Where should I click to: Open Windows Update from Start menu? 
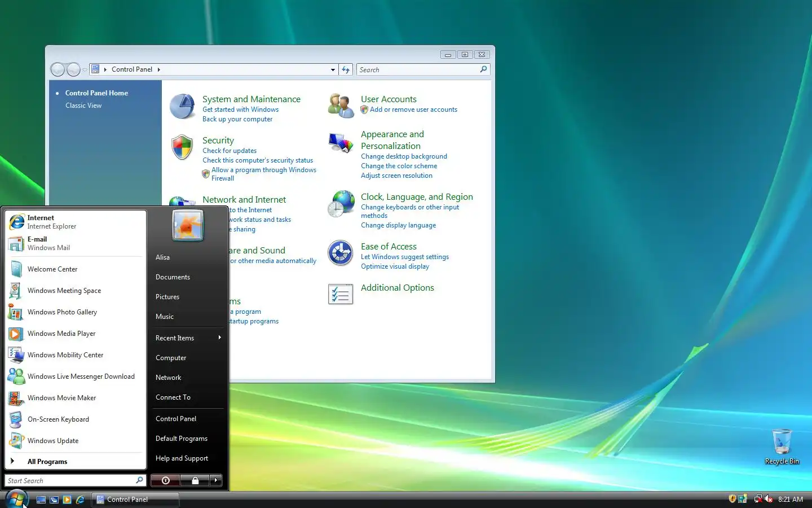click(76, 441)
